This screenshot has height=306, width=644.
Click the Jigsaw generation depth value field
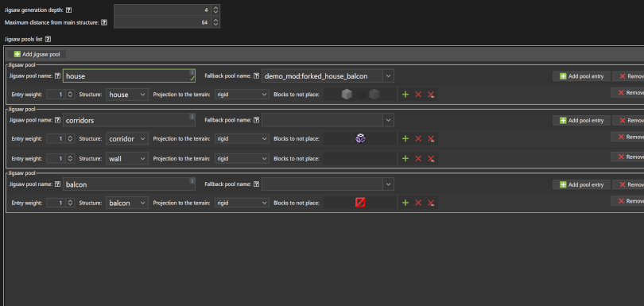point(163,10)
